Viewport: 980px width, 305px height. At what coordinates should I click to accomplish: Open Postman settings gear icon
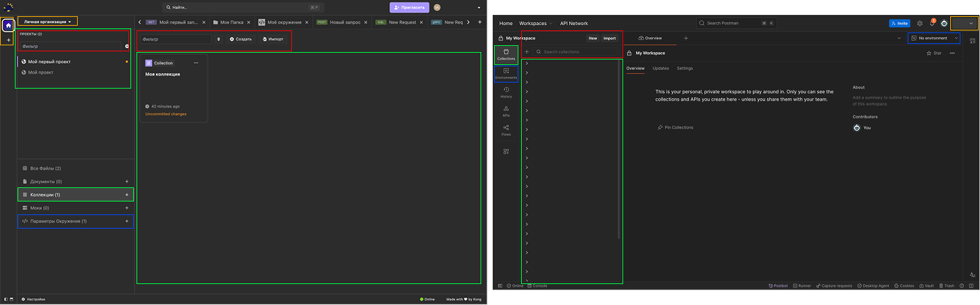click(920, 23)
